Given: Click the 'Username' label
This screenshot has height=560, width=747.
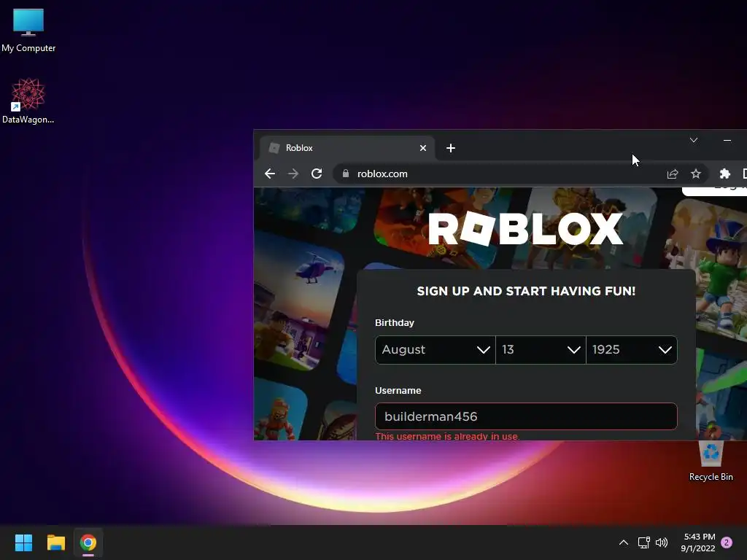Looking at the screenshot, I should point(398,391).
